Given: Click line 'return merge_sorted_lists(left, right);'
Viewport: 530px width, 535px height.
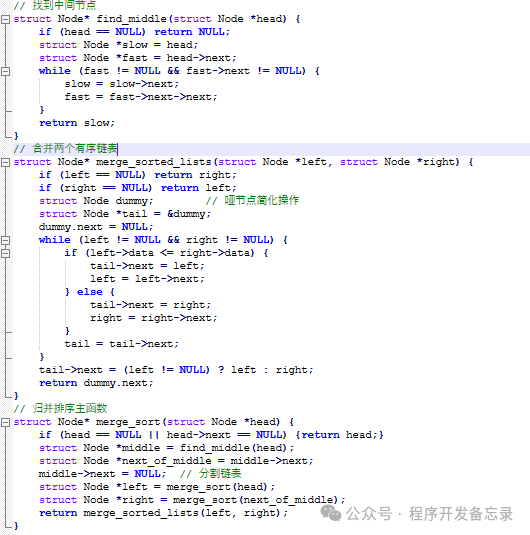Looking at the screenshot, I should point(163,513).
